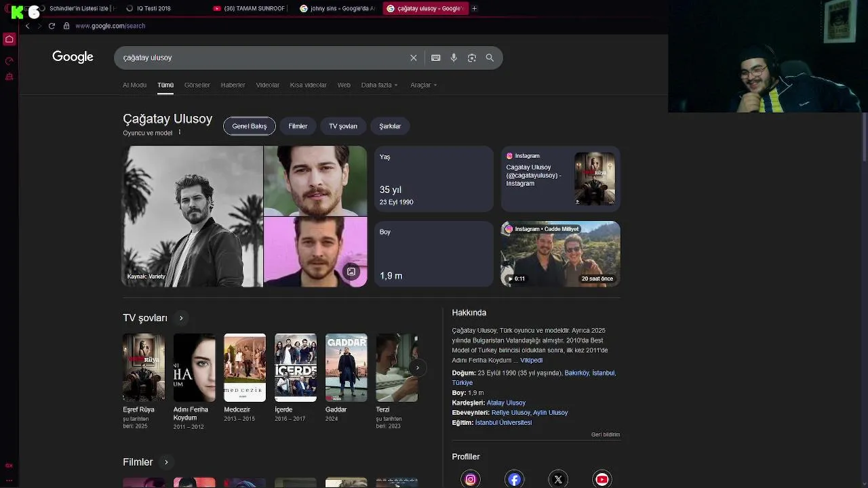The height and width of the screenshot is (488, 868).
Task: Expand the Araçlar dropdown
Action: point(423,85)
